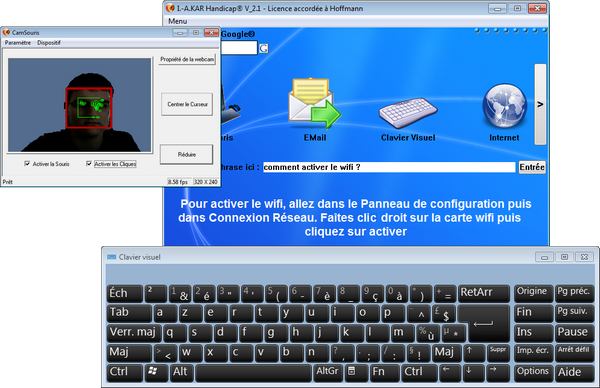600x388 pixels.
Task: Open the Internet globe icon
Action: click(504, 106)
